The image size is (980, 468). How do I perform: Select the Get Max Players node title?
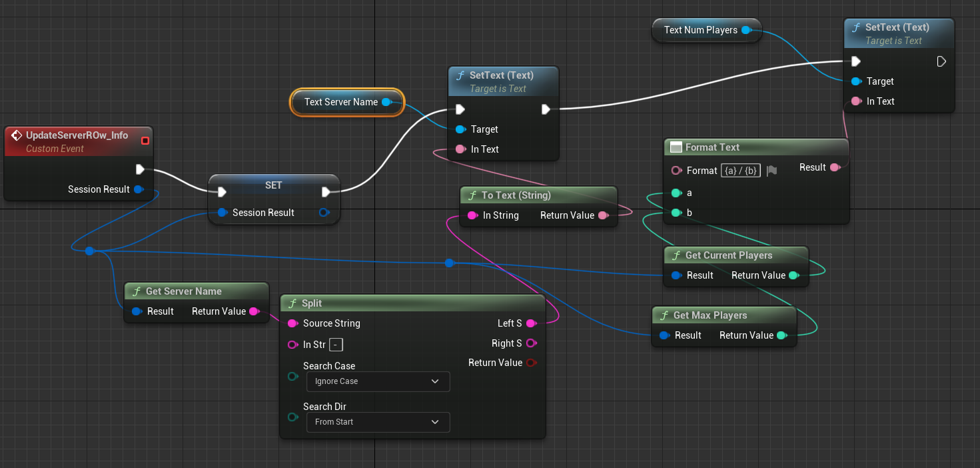click(710, 315)
